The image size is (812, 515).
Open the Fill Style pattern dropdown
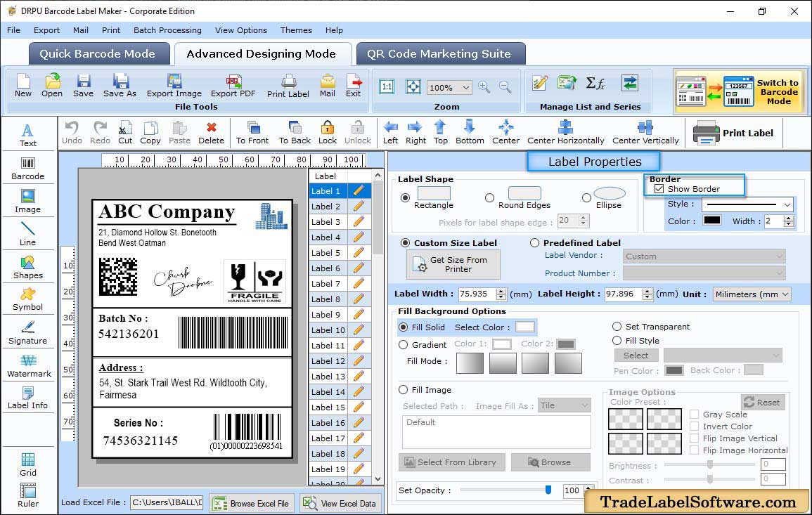723,355
